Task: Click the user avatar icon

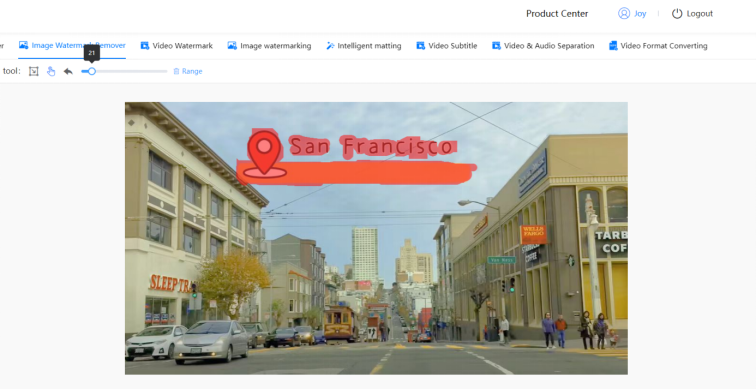Action: [x=624, y=13]
